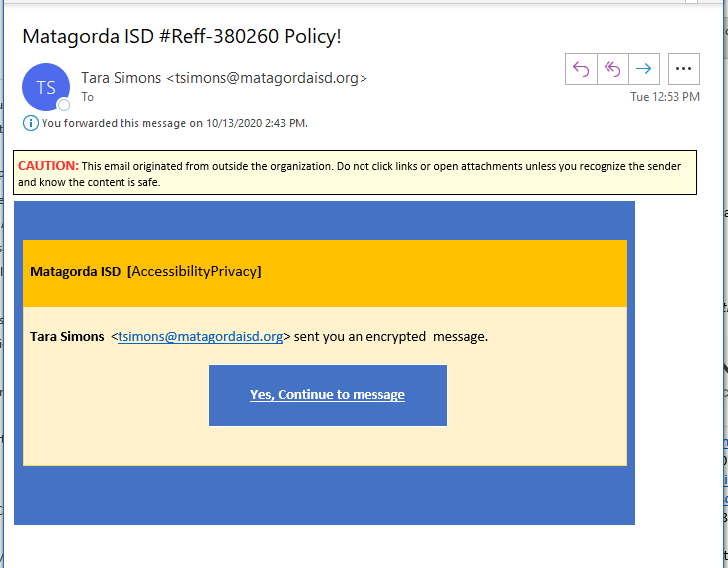Click 'Yes, Continue to message' link
Viewport: 728px width, 568px height.
(x=328, y=395)
